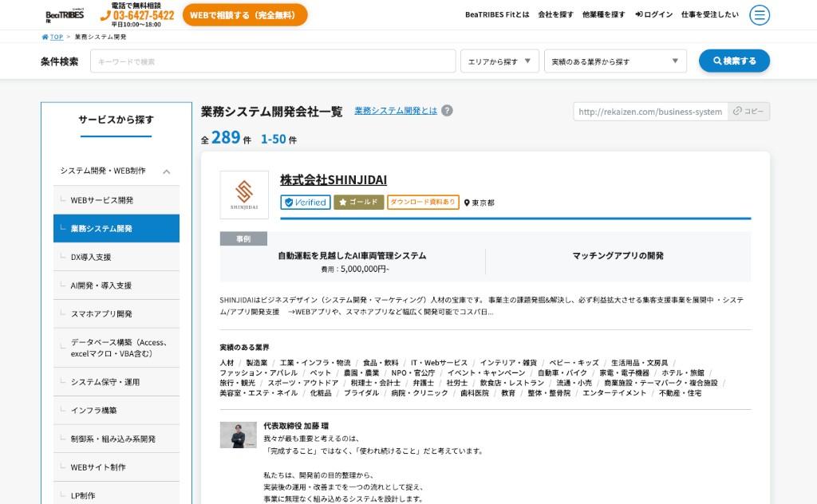Viewport: 817px width, 504px height.
Task: Click the SHINJIDAI company logo
Action: point(245,194)
